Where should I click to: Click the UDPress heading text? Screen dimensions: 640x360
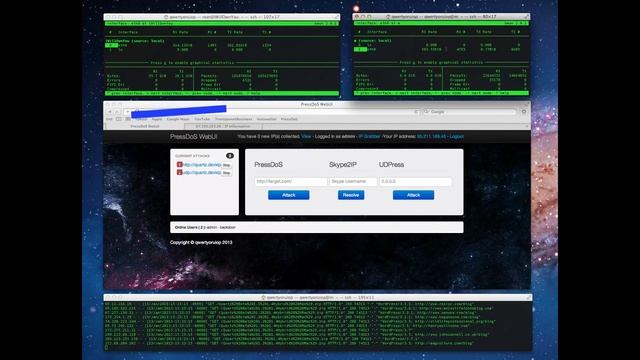click(x=391, y=164)
